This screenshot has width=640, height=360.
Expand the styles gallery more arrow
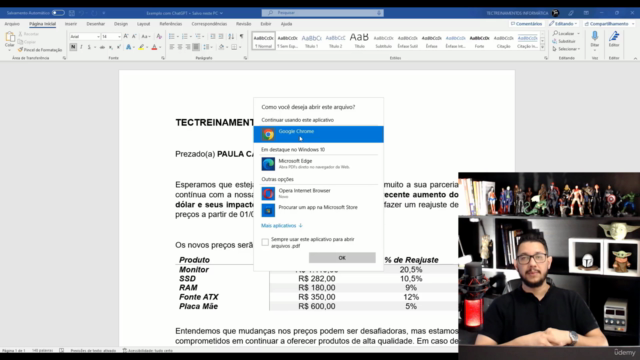click(x=542, y=47)
